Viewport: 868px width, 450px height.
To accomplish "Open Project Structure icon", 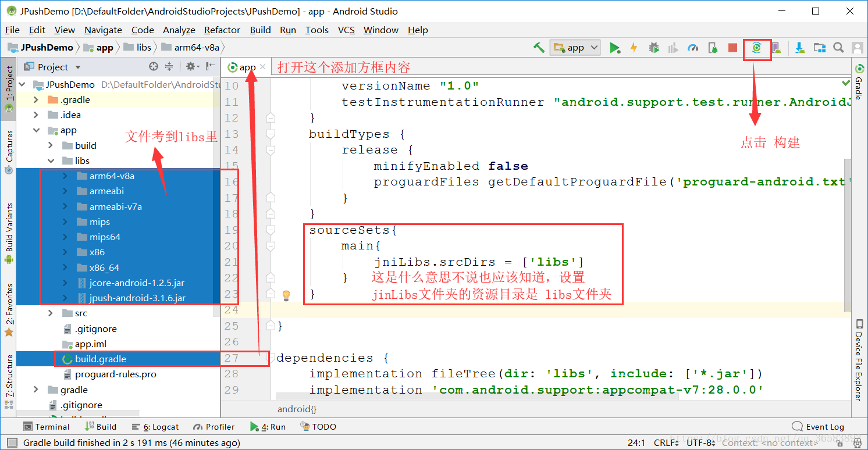I will tap(819, 48).
